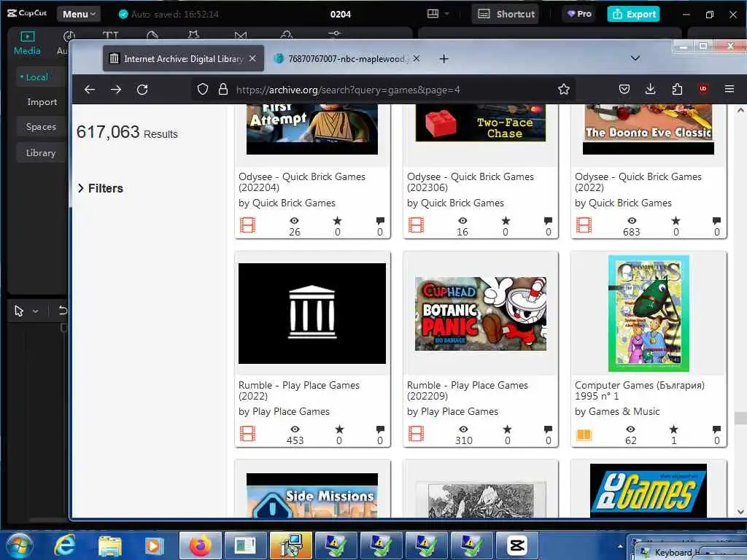
Task: Close the Internet Archive tab
Action: click(x=252, y=58)
